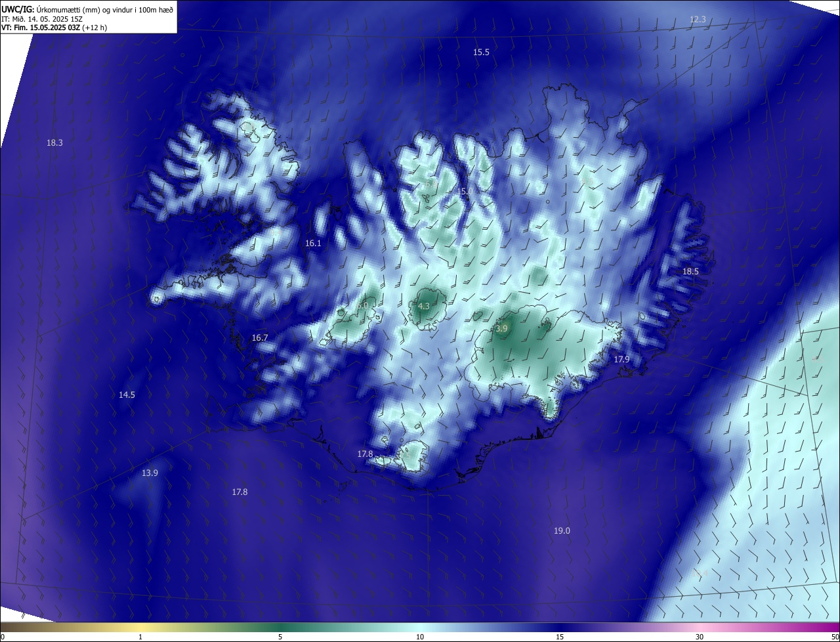The width and height of the screenshot is (840, 642).
Task: Click the 15 tick on the color scale
Action: click(560, 637)
